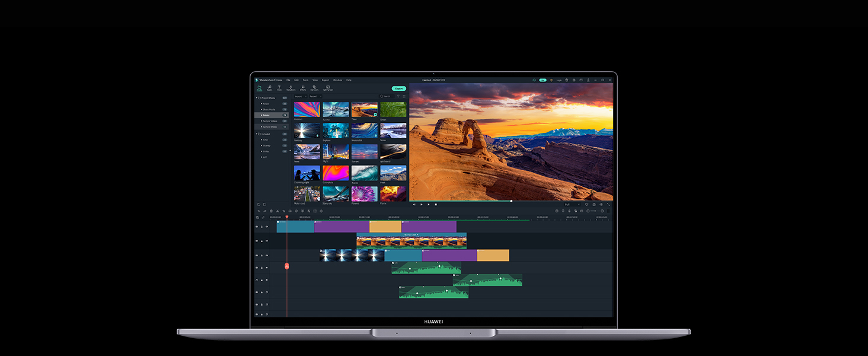Select the split scissors tool above the timeline
Viewport: 868px width, 356px height.
tap(277, 211)
